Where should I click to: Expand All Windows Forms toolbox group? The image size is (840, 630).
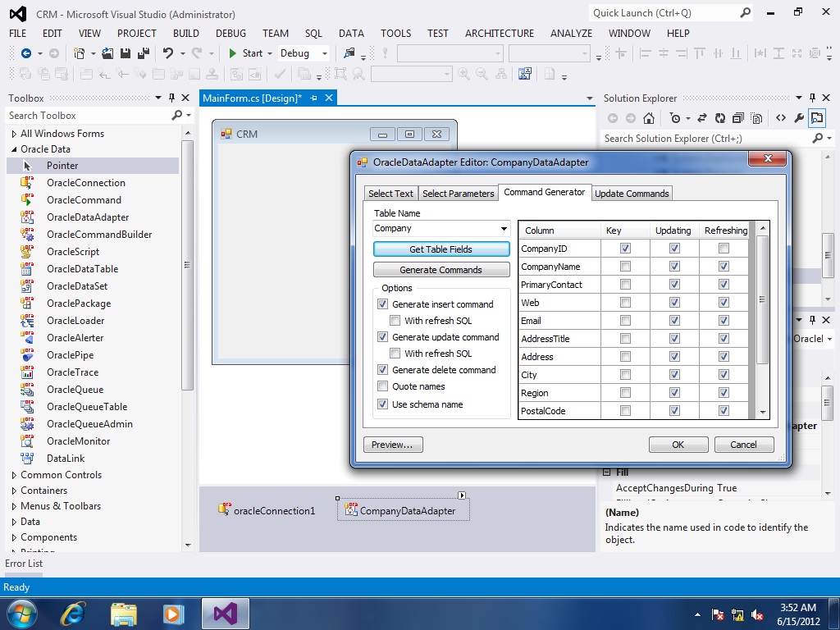click(14, 134)
